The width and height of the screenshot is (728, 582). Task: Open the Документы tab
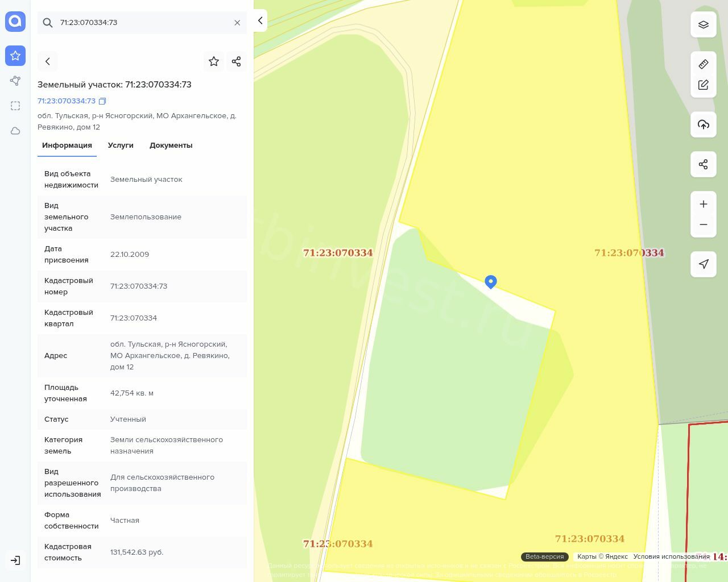(x=171, y=145)
